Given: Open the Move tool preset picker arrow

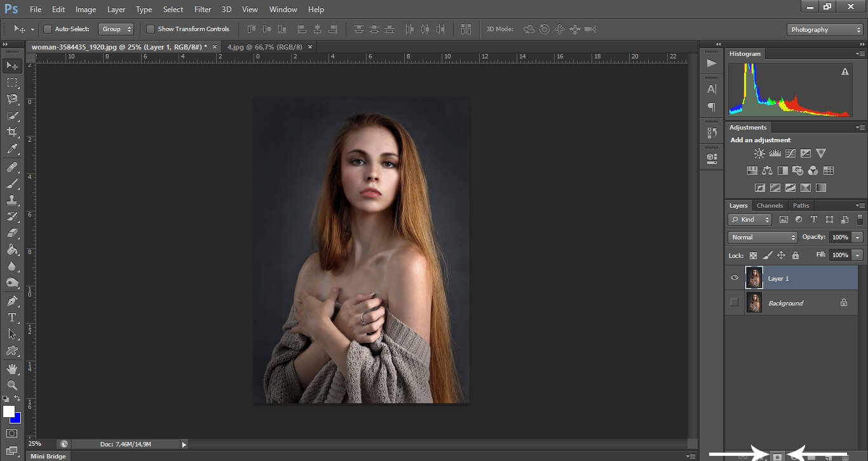Looking at the screenshot, I should [32, 29].
